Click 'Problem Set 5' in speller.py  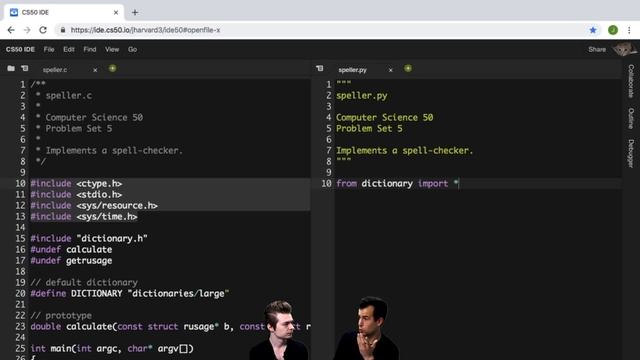pos(369,129)
